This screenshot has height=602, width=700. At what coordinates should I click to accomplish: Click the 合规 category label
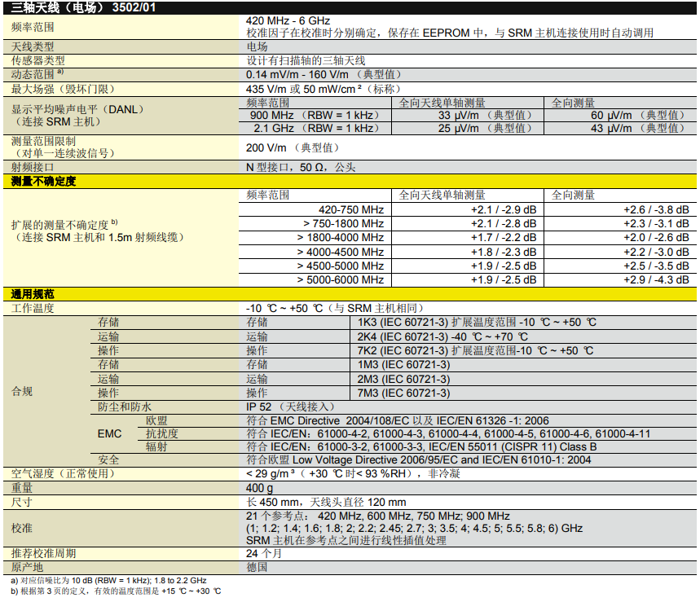[x=22, y=392]
